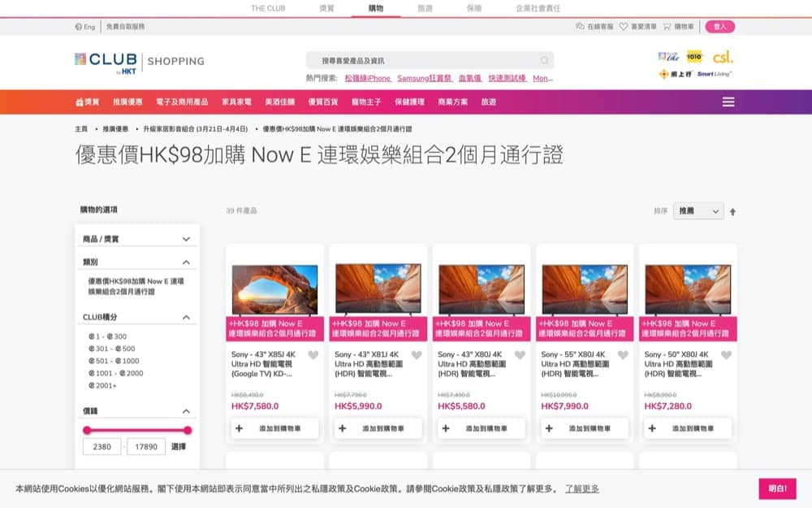Add Sony 43" X80J to cart
812x508 pixels.
pos(481,428)
